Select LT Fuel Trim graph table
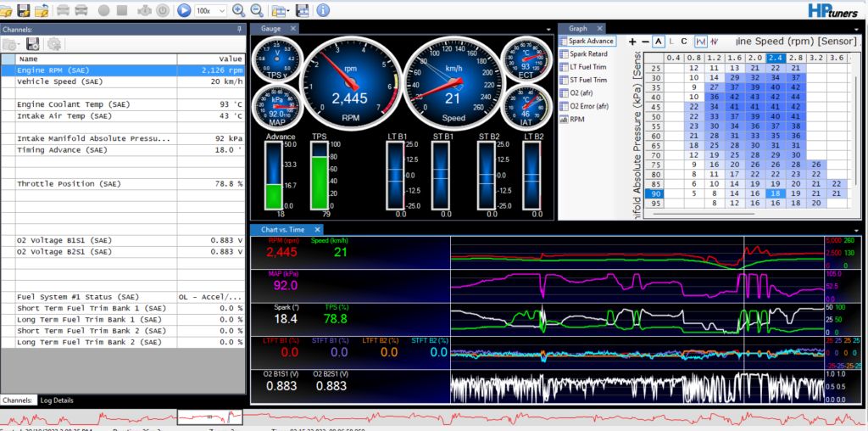This screenshot has height=431, width=868. [587, 67]
